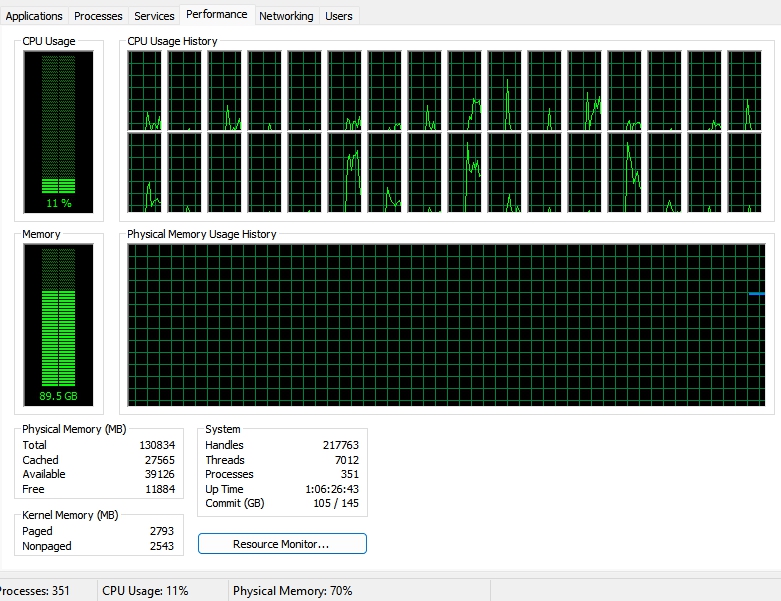The height and width of the screenshot is (601, 781).
Task: Click the Commit (GB) label
Action: (x=235, y=503)
